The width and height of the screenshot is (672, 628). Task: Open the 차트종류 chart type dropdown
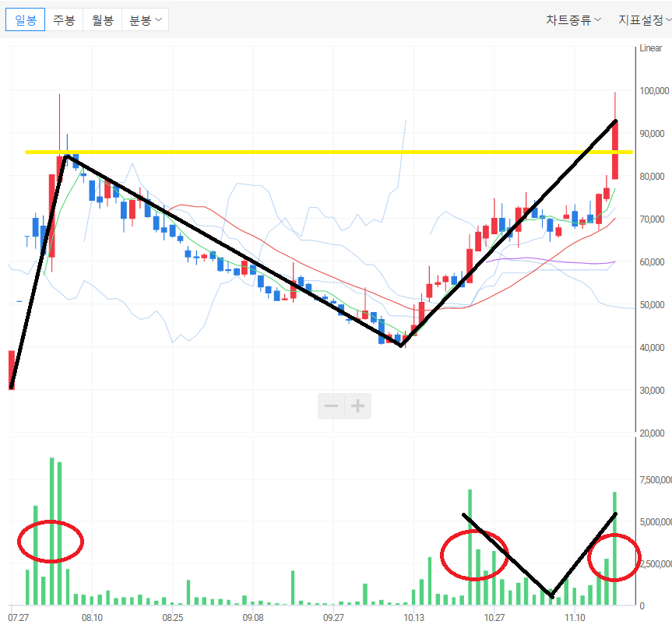pos(573,19)
